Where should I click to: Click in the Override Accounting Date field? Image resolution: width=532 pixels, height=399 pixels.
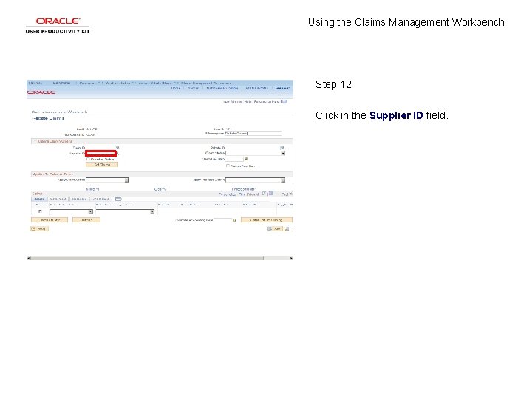click(222, 220)
